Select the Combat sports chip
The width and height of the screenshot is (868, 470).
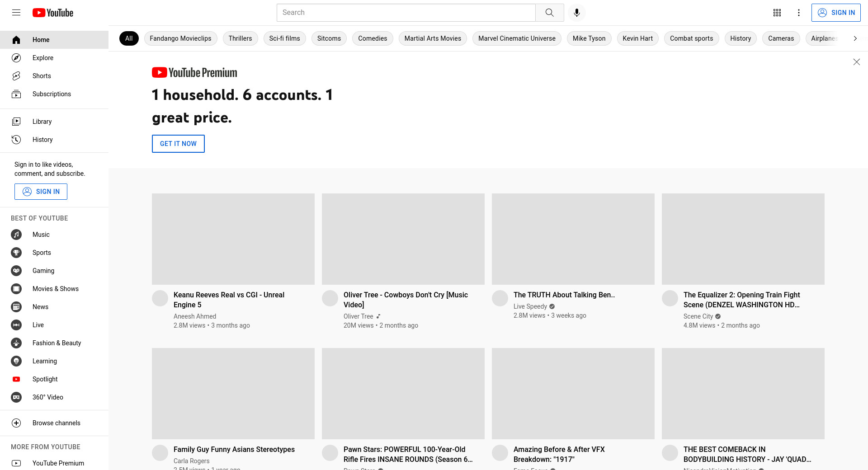691,38
